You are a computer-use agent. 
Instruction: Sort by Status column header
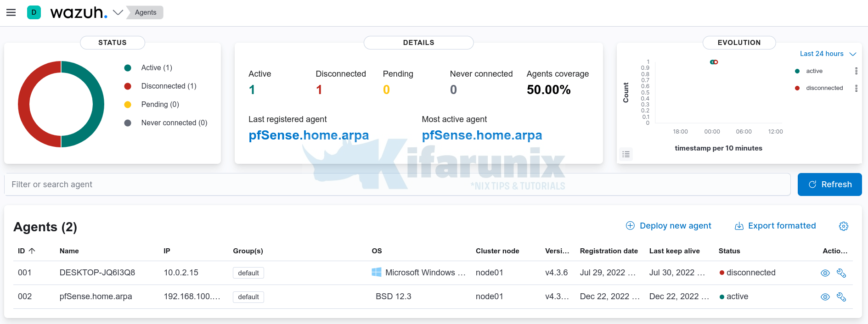point(729,251)
